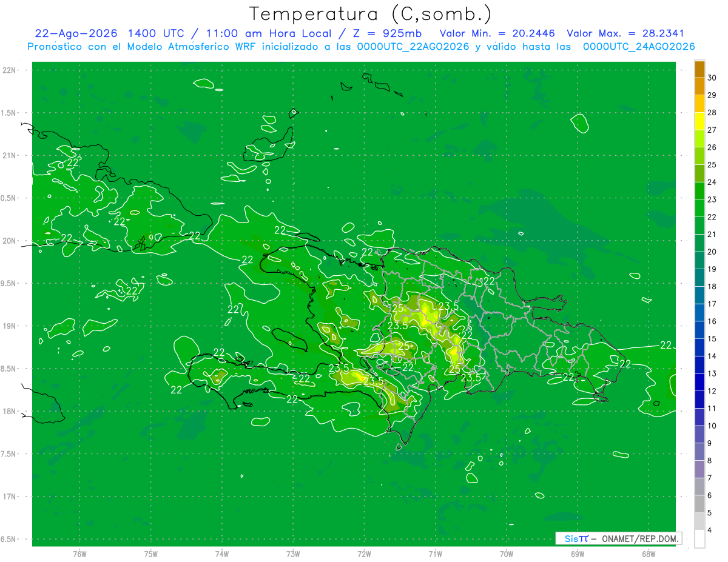Viewport: 728px width, 562px height.
Task: Click the colorbar scale value '10'
Action: pyautogui.click(x=712, y=426)
